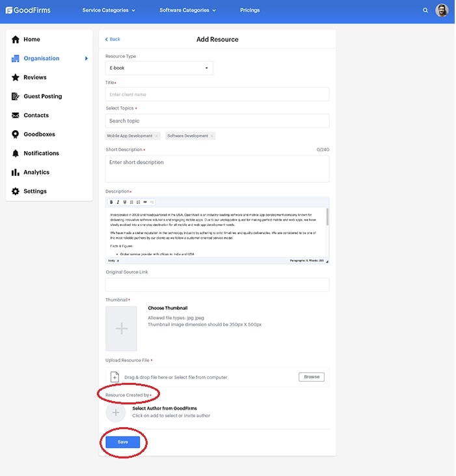Click the Title input field
The width and height of the screenshot is (456, 476).
coord(217,94)
